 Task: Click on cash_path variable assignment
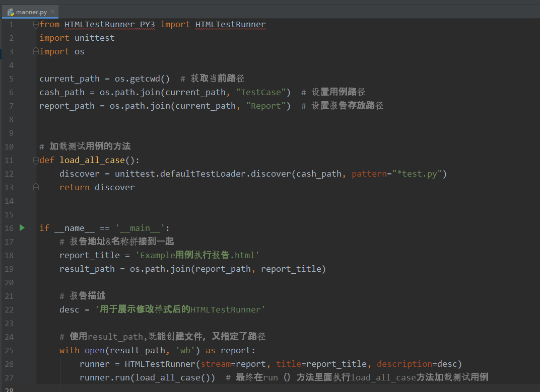point(62,92)
